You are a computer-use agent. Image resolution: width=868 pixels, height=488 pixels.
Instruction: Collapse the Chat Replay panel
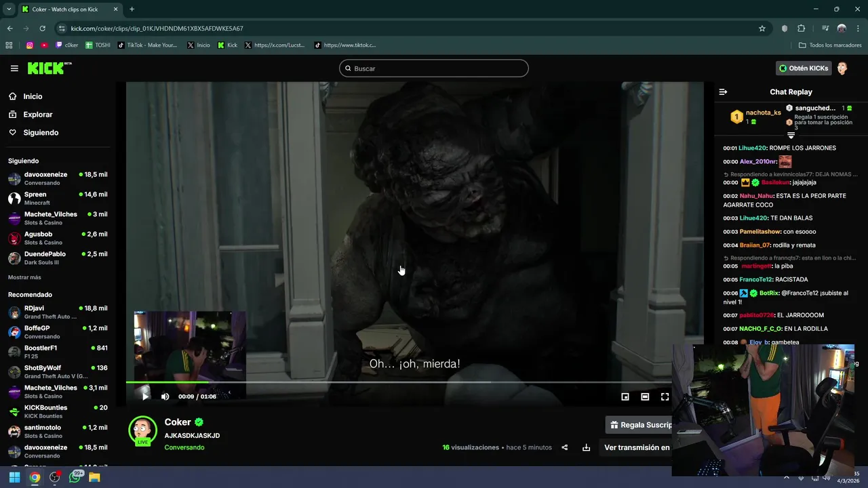(x=723, y=91)
